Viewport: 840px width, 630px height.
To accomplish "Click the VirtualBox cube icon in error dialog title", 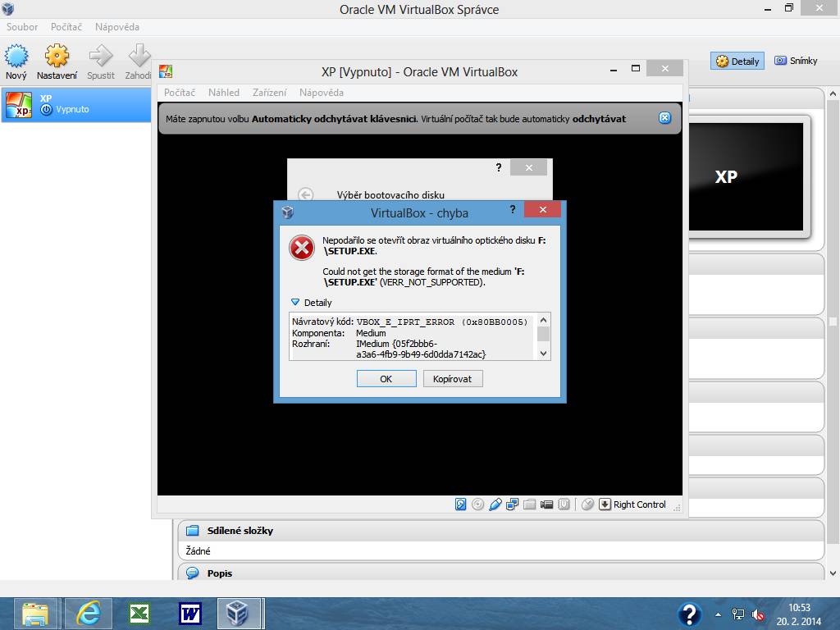I will pos(288,212).
